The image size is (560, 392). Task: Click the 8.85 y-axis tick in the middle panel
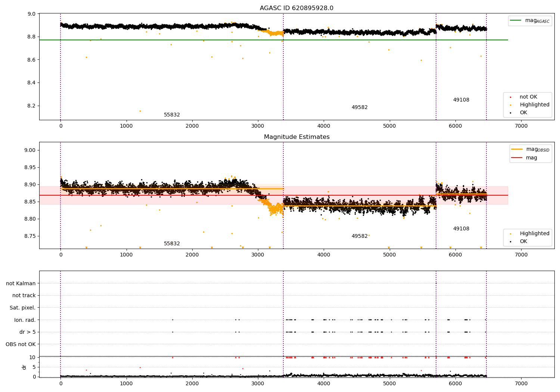pos(30,202)
